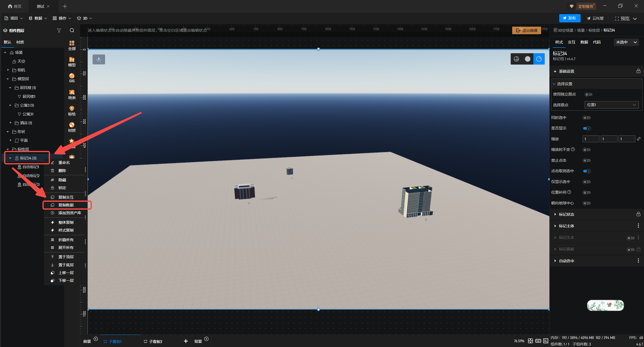
Task: Click the download icon in viewport
Action: 99,59
